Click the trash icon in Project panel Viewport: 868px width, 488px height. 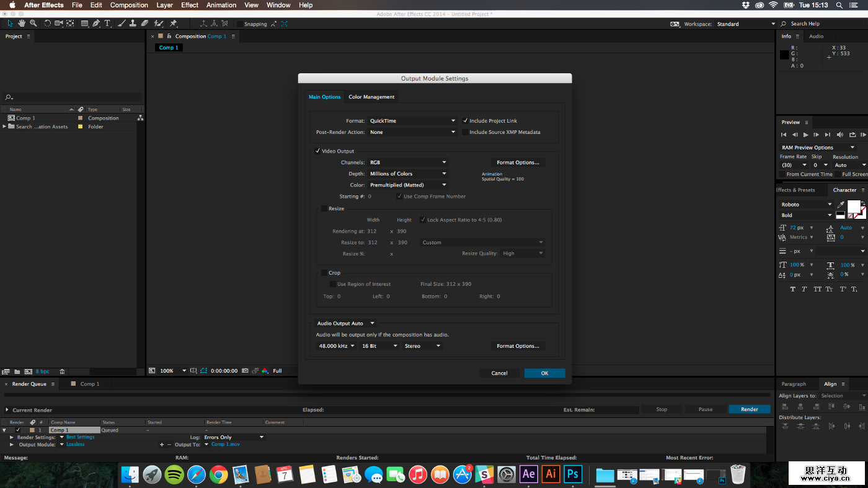click(62, 371)
